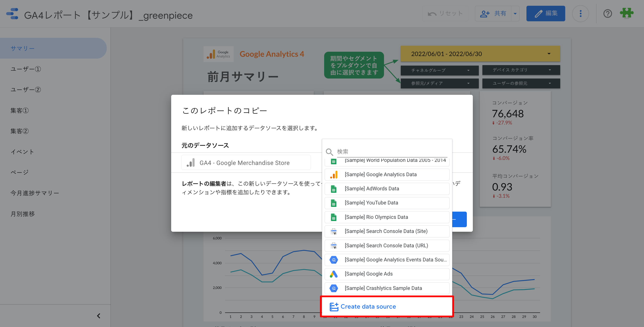
Task: Click the [Sample] Google Analytics Data icon
Action: [x=334, y=175]
